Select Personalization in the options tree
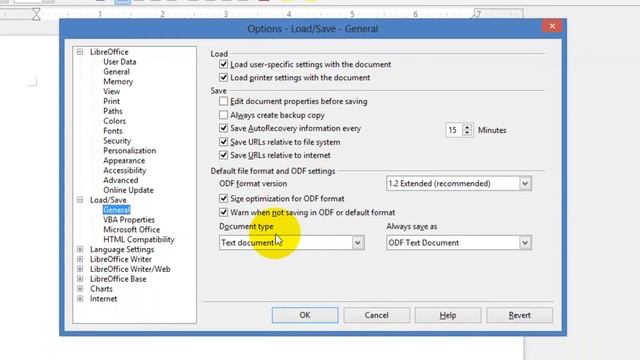 click(x=129, y=151)
